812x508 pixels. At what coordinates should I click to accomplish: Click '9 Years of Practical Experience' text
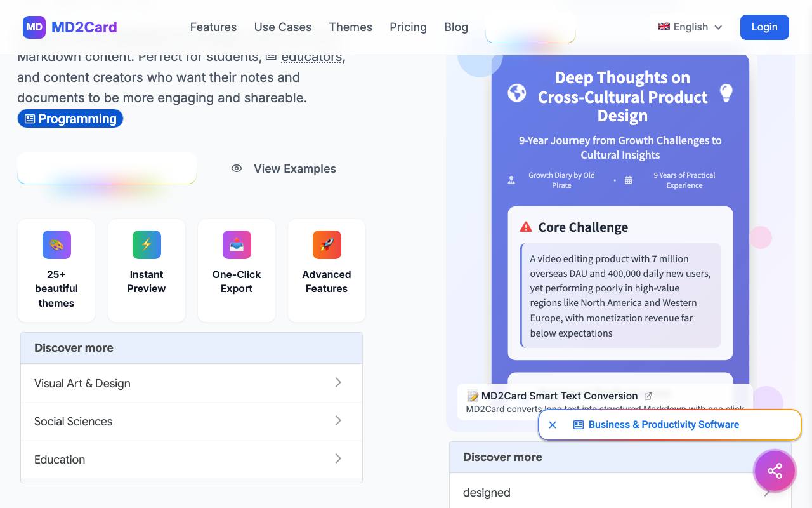684,180
